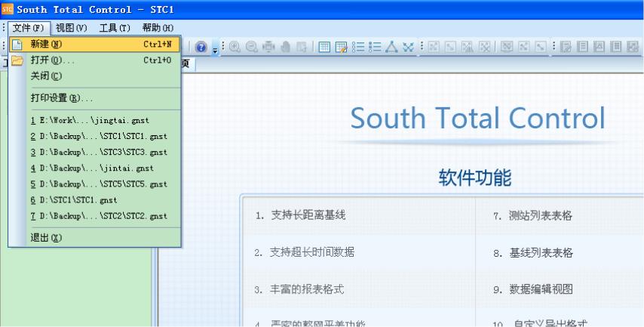Open recent file 3 STC3\STC3.gnst
Viewport: 644px width, 327px height.
[94, 153]
